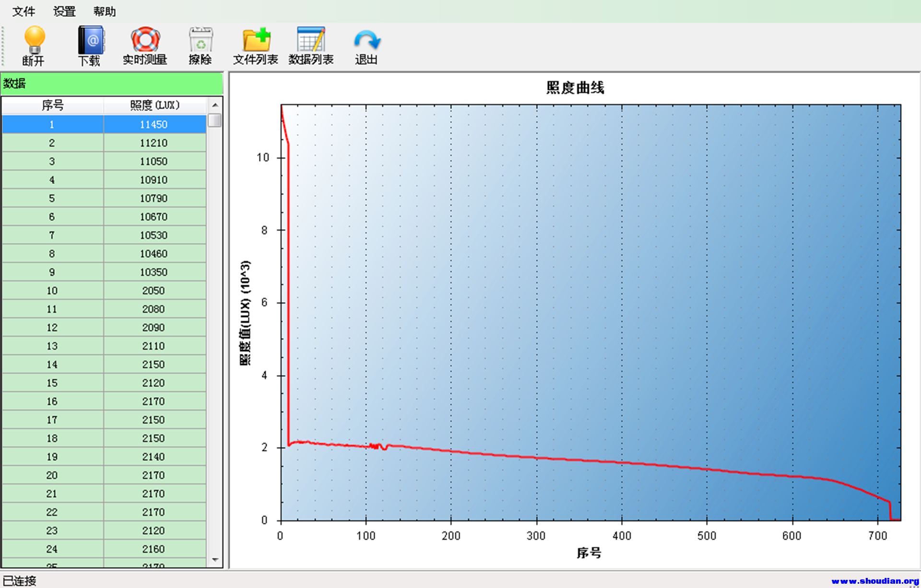
Task: Select row with value 11050
Action: point(104,161)
